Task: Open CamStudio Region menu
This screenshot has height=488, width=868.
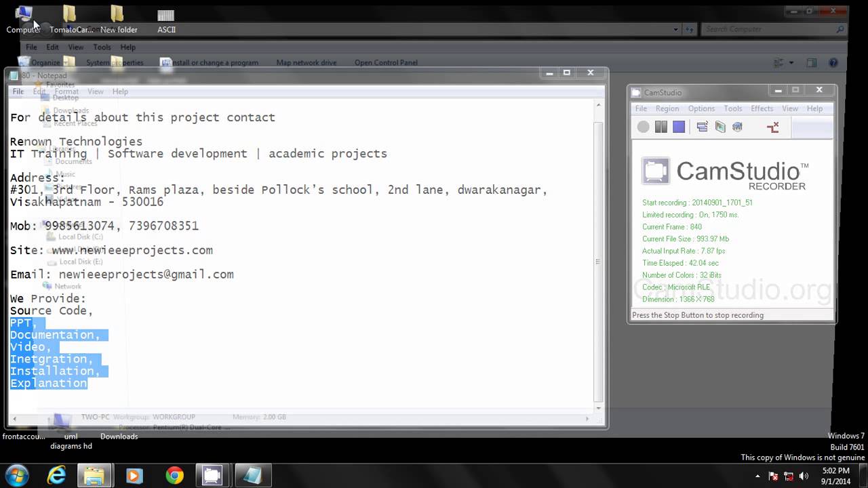Action: [667, 108]
